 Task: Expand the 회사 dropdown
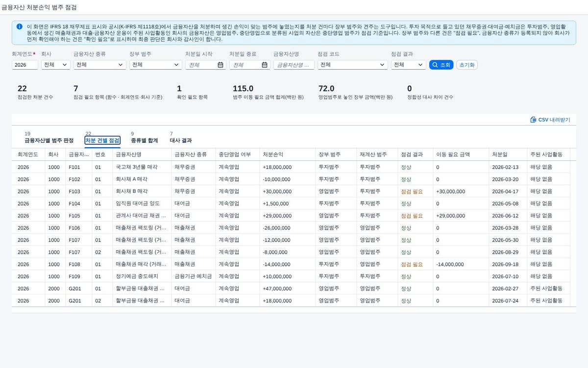point(55,65)
